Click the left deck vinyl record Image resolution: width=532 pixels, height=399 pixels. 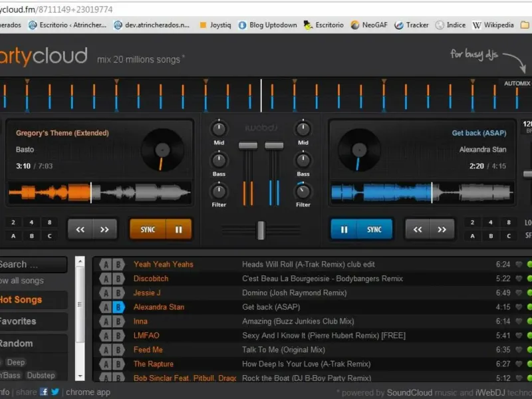[x=162, y=150]
